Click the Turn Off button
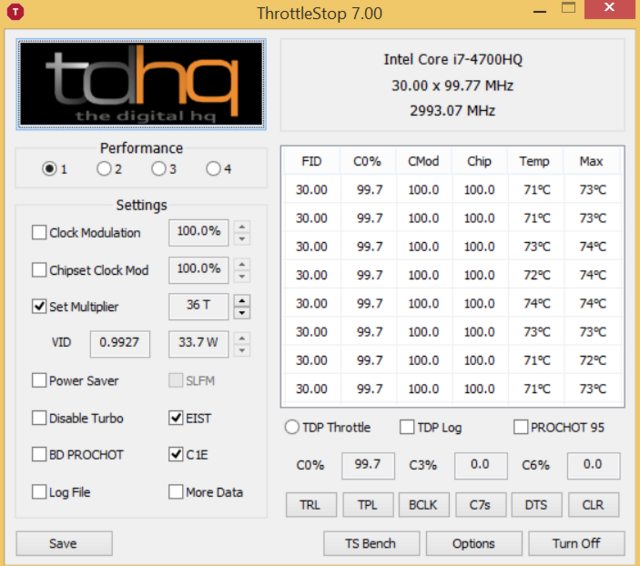This screenshot has width=640, height=566. point(576,543)
